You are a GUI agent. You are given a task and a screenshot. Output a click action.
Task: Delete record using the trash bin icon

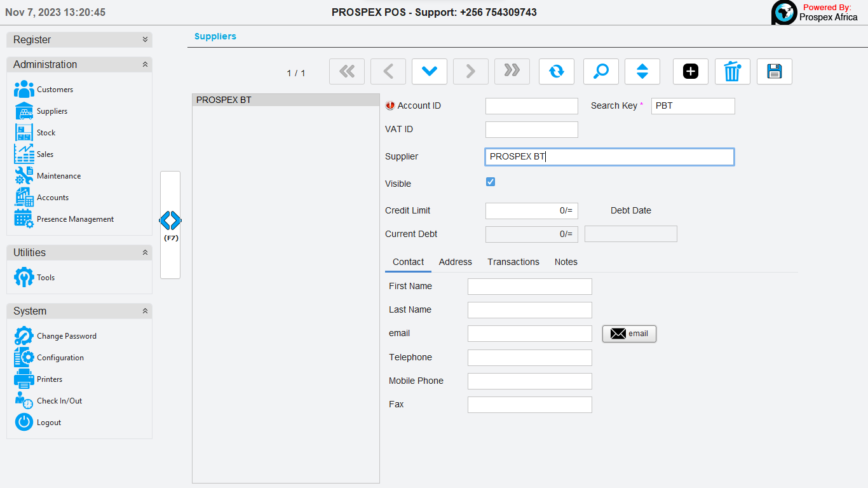coord(732,72)
